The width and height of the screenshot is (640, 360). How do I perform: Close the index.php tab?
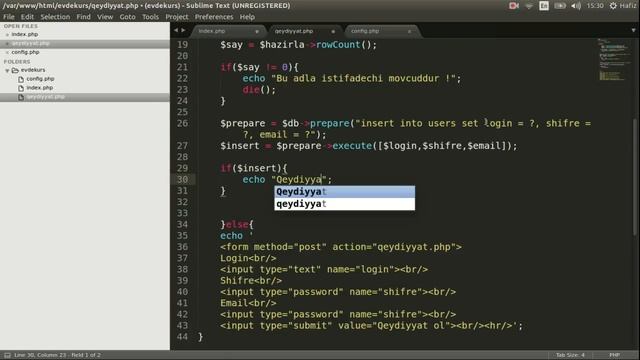tap(257, 31)
